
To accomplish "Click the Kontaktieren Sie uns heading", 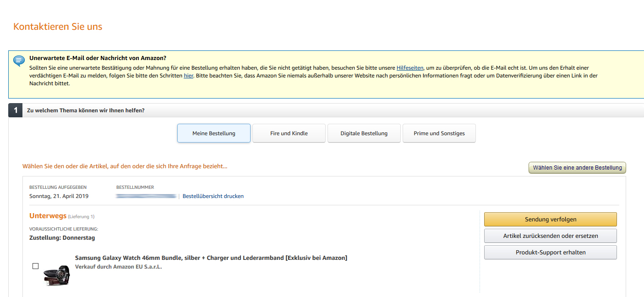I will (x=57, y=27).
